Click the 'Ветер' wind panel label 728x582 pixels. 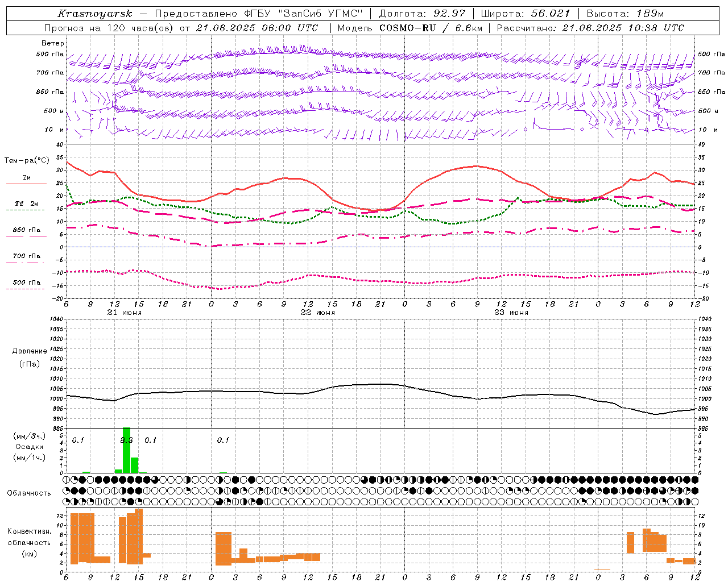point(53,43)
